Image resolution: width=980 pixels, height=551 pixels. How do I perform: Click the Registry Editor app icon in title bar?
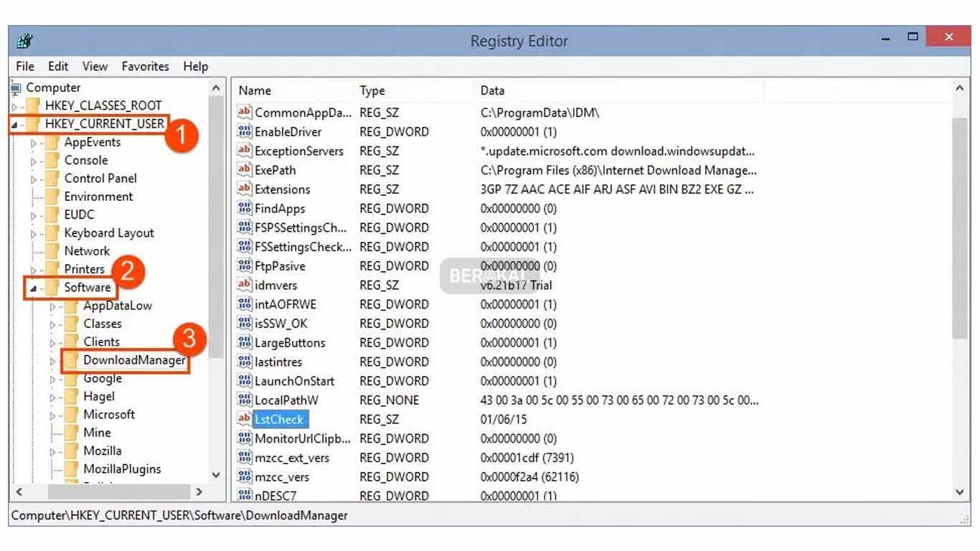point(24,41)
